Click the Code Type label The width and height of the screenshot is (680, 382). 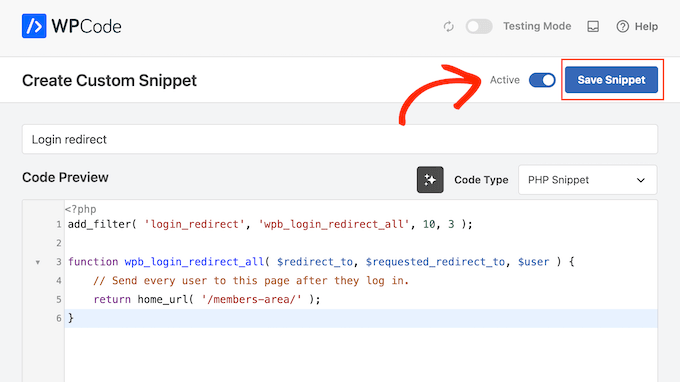click(x=481, y=180)
